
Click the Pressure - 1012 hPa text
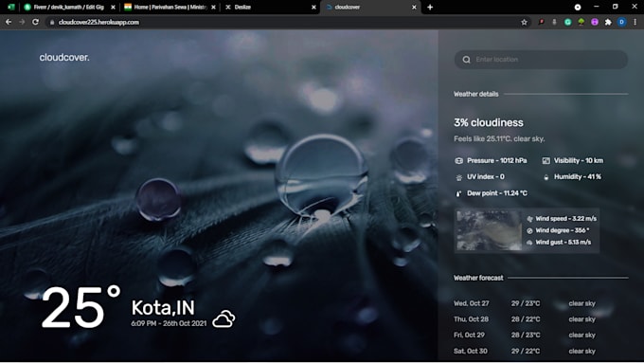(x=496, y=161)
